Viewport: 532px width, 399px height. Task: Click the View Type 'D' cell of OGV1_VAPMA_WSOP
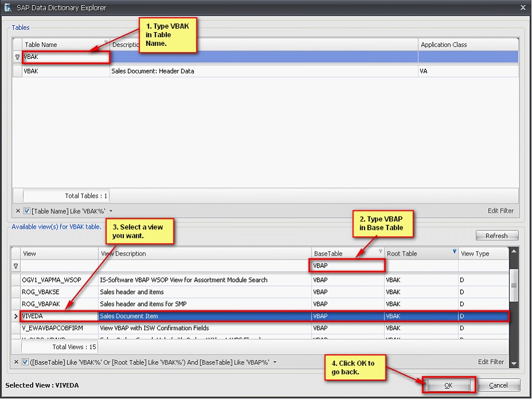(x=483, y=280)
